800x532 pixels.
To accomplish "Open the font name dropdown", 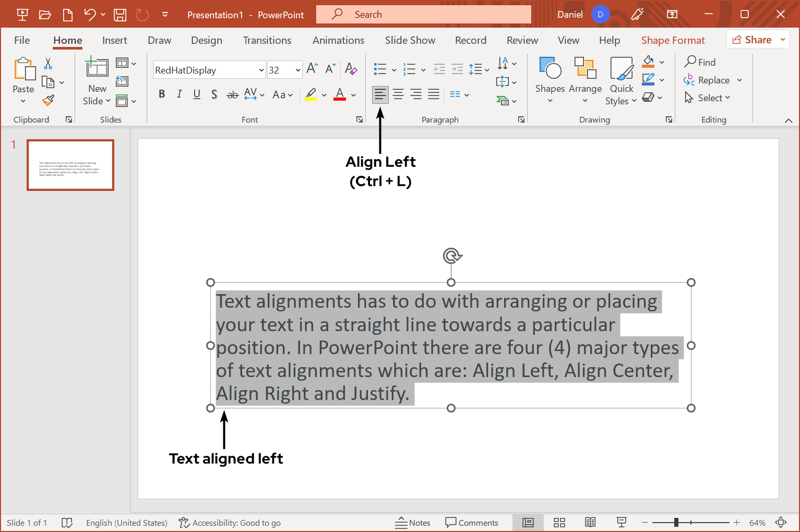I will point(261,70).
